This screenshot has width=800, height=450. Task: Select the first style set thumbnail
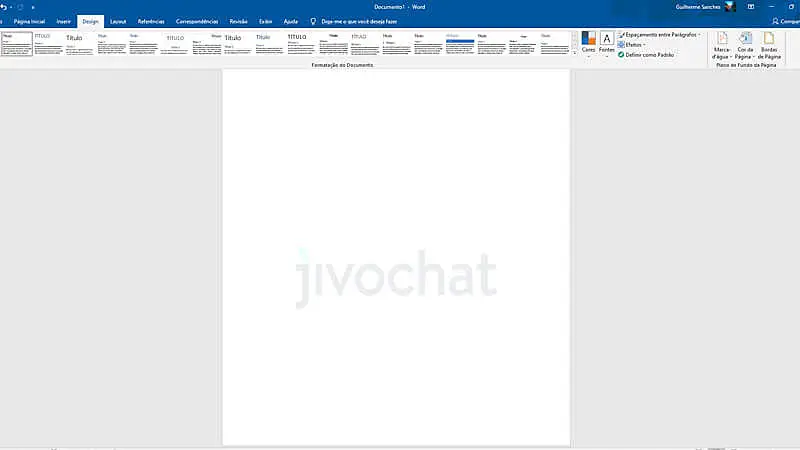16,44
